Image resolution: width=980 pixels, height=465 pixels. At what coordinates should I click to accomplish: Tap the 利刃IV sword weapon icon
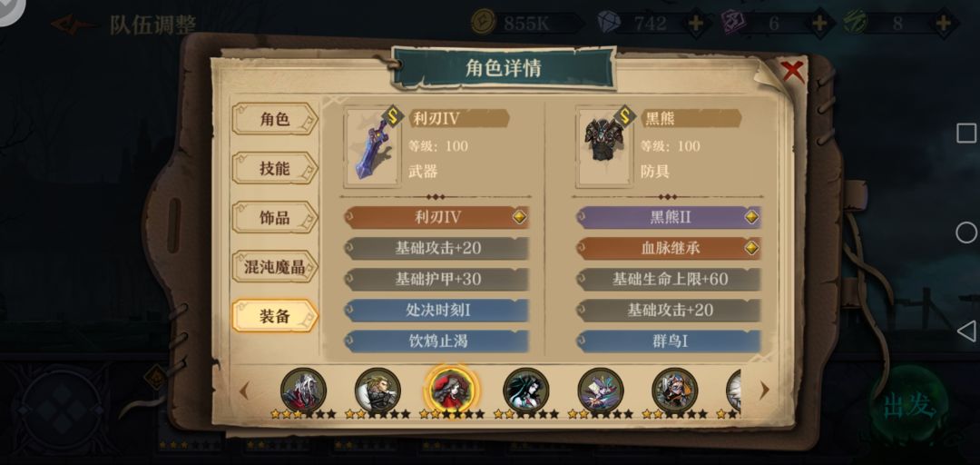(371, 149)
